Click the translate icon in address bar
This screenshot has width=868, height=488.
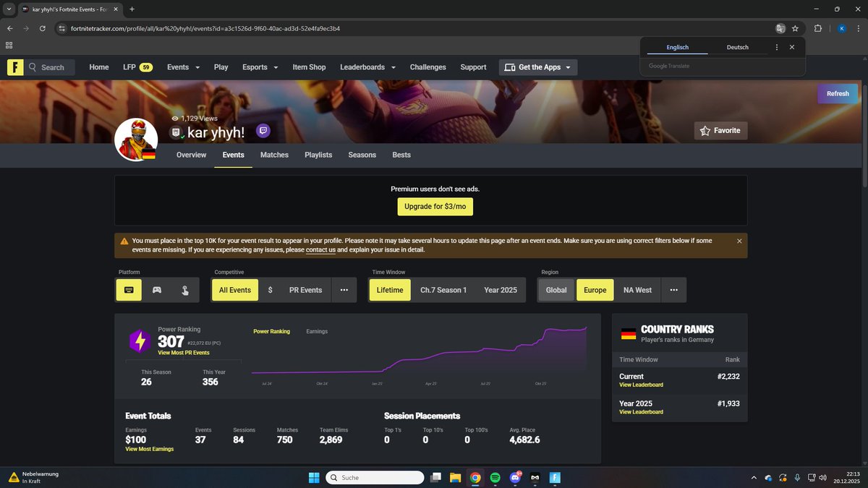(x=780, y=28)
